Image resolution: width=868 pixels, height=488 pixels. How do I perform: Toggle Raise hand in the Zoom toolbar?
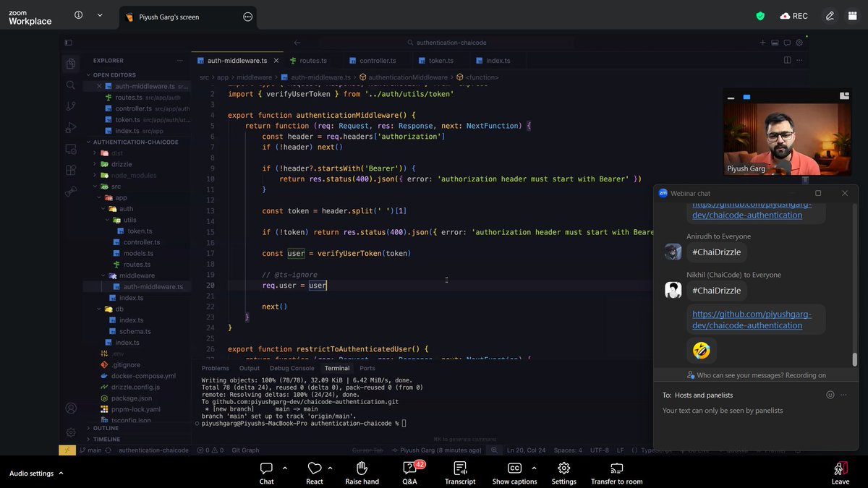coord(362,471)
